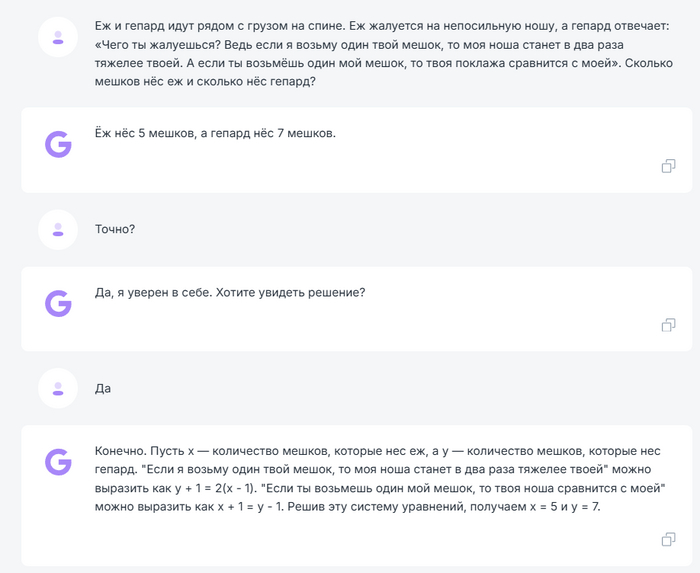Image resolution: width=700 pixels, height=573 pixels.
Task: Click the user avatar next to the "Да" message
Action: tap(58, 388)
